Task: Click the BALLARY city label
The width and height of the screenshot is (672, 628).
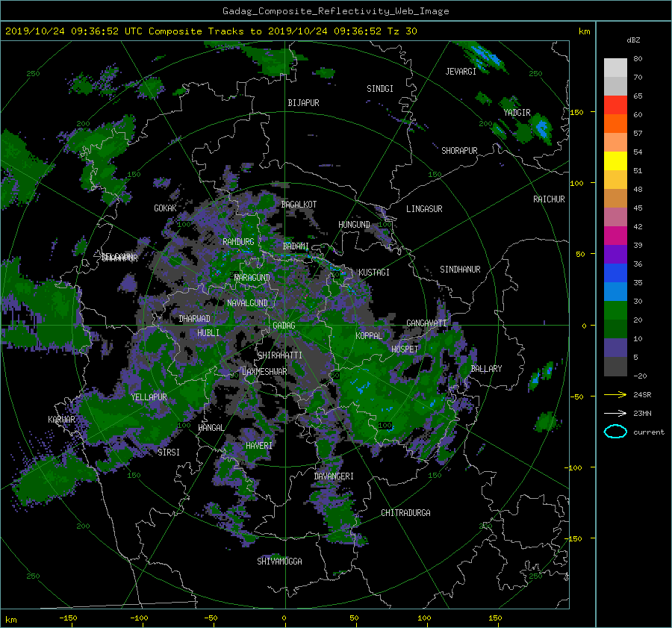Action: coord(486,369)
